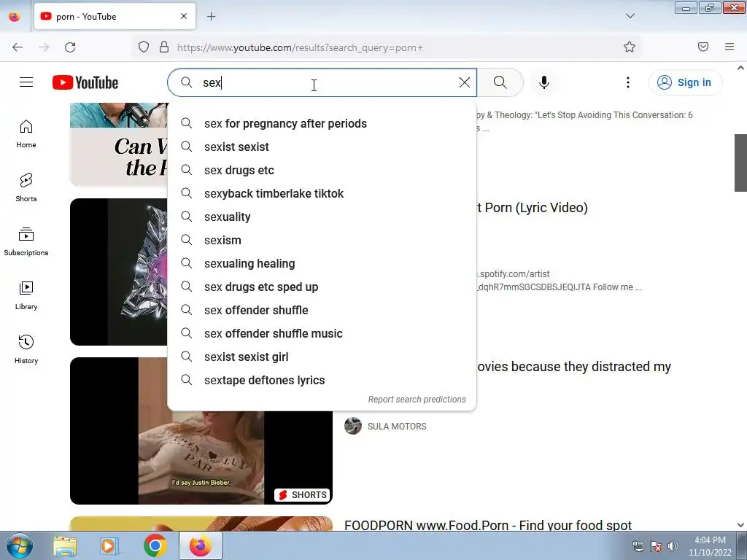Bookmark this page with star icon
Image resolution: width=747 pixels, height=560 pixels.
630,47
